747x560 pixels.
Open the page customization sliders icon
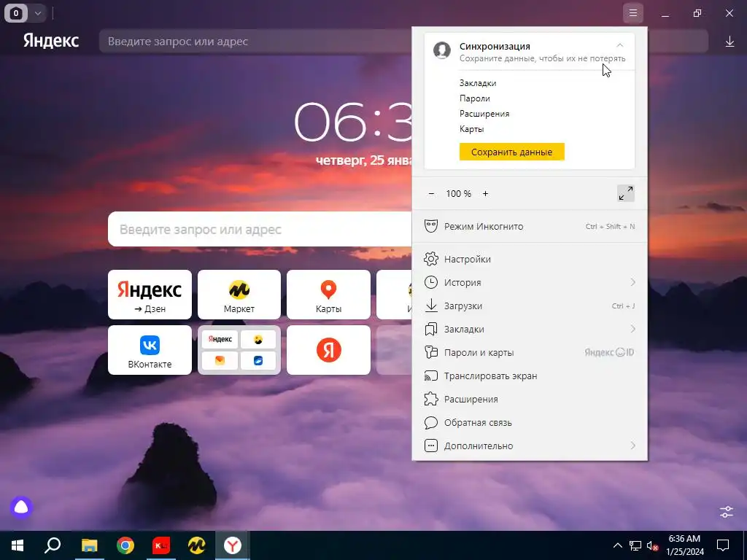(x=727, y=512)
